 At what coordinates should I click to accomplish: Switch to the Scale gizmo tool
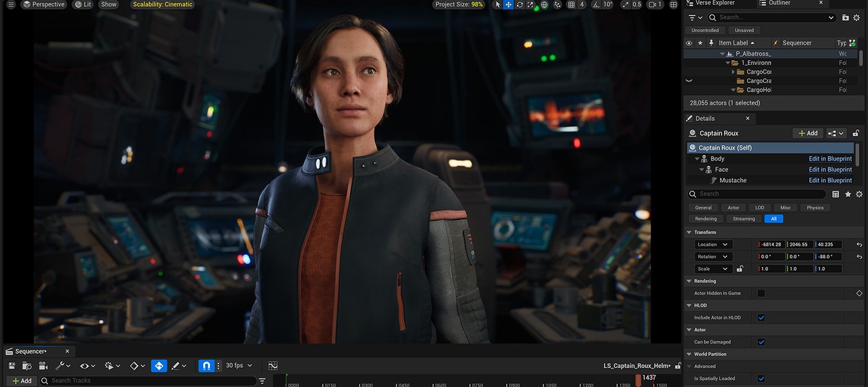tap(531, 4)
